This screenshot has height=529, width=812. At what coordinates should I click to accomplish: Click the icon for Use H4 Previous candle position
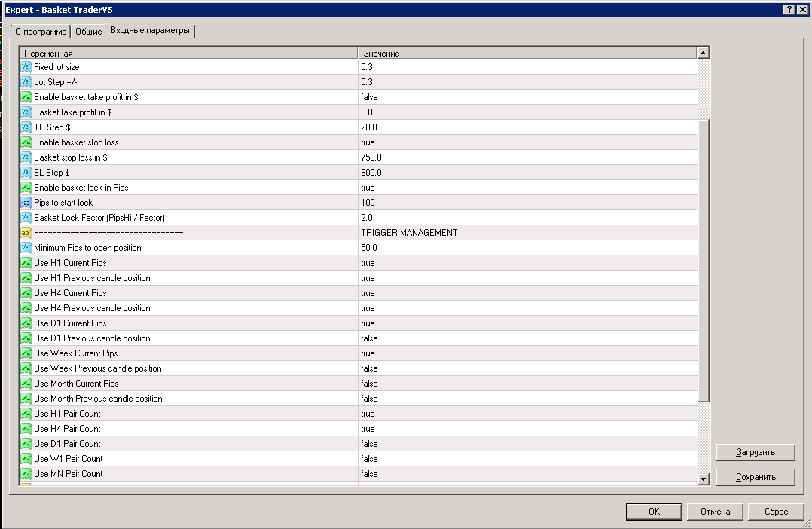click(26, 307)
